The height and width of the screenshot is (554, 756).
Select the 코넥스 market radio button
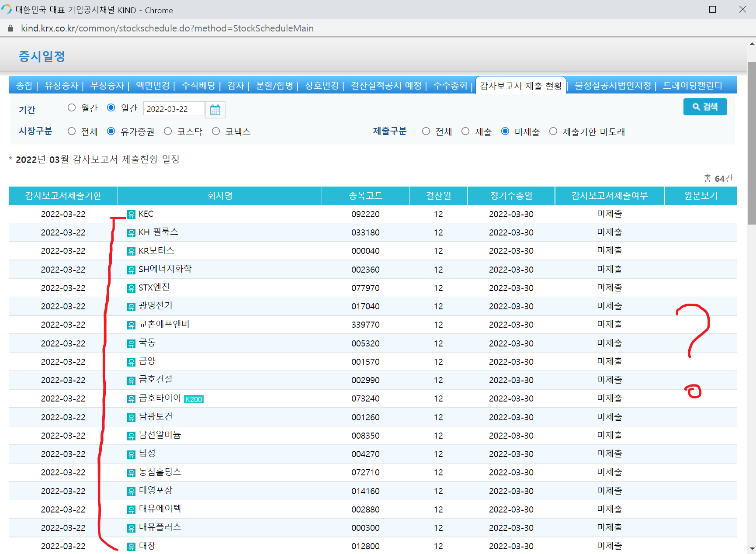(x=216, y=131)
